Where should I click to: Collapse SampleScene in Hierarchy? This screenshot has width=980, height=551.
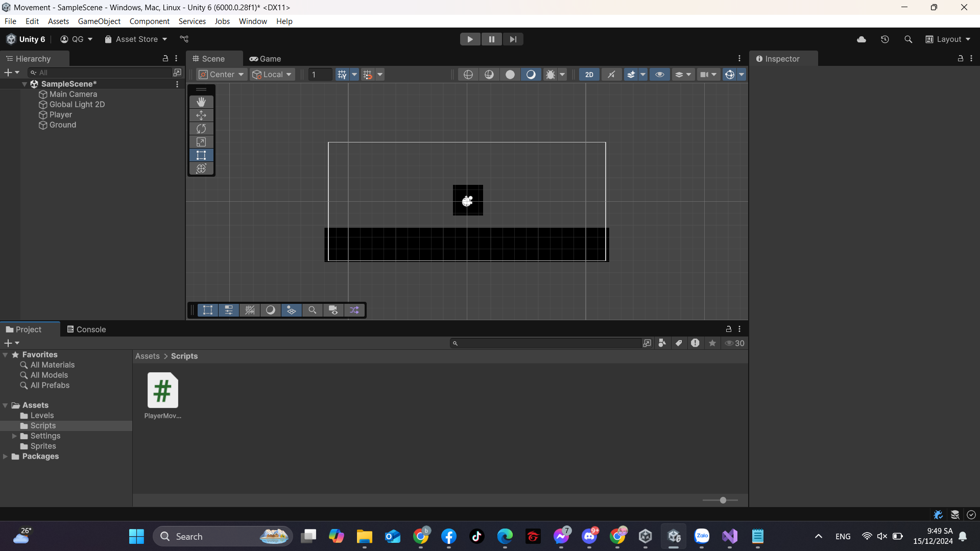tap(25, 84)
